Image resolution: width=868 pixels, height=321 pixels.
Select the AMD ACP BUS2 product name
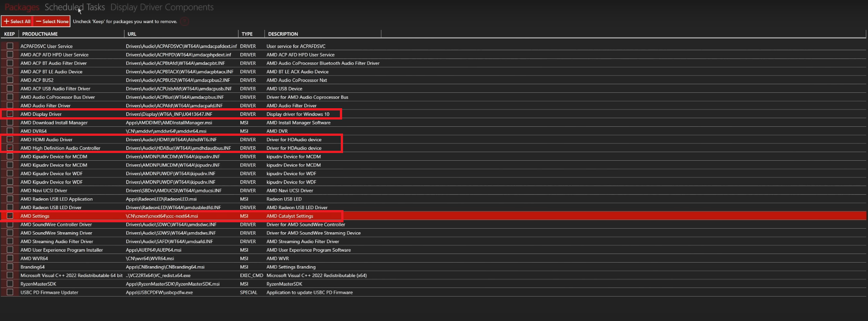coord(37,80)
